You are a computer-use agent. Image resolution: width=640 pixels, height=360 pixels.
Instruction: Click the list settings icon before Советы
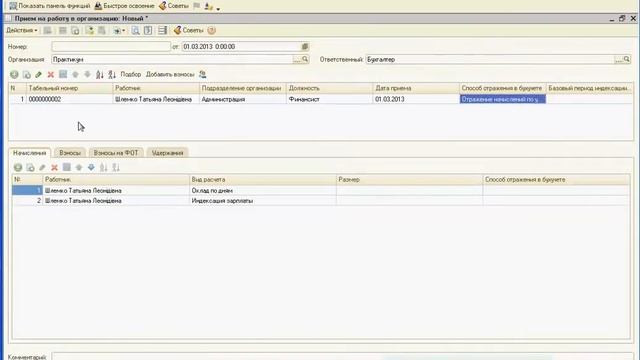[162, 31]
